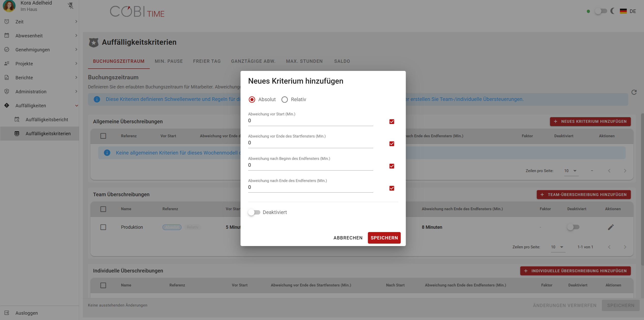The image size is (644, 320).
Task: Expand the Berichte menu chevron
Action: click(76, 78)
